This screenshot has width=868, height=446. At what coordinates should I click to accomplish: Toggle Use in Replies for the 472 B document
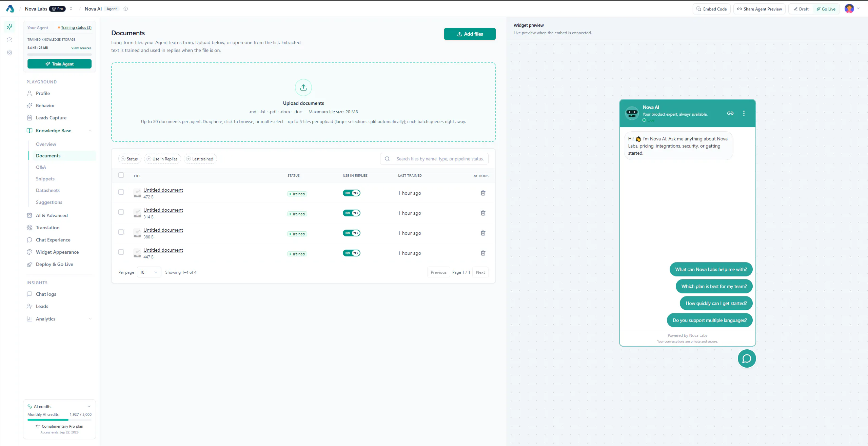click(x=352, y=193)
